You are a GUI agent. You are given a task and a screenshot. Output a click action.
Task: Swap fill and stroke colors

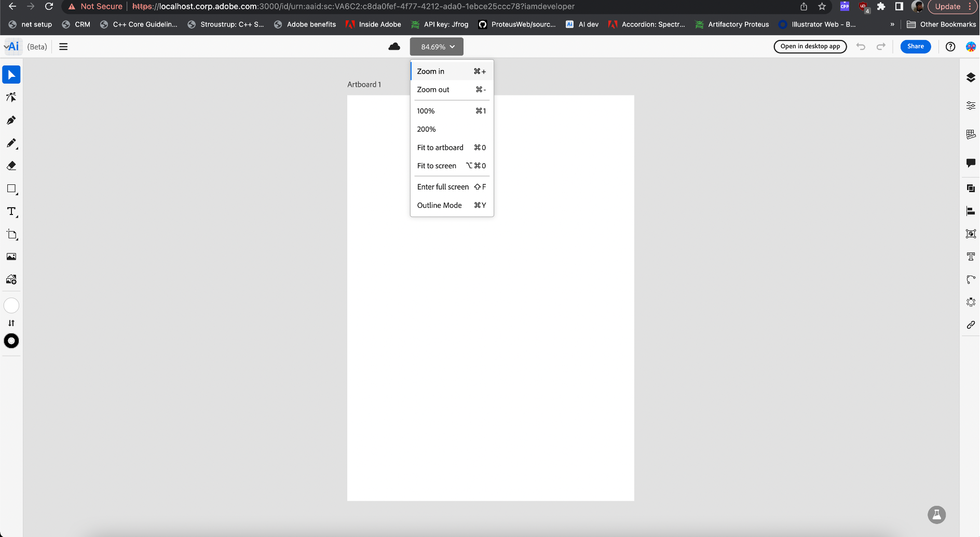tap(11, 323)
